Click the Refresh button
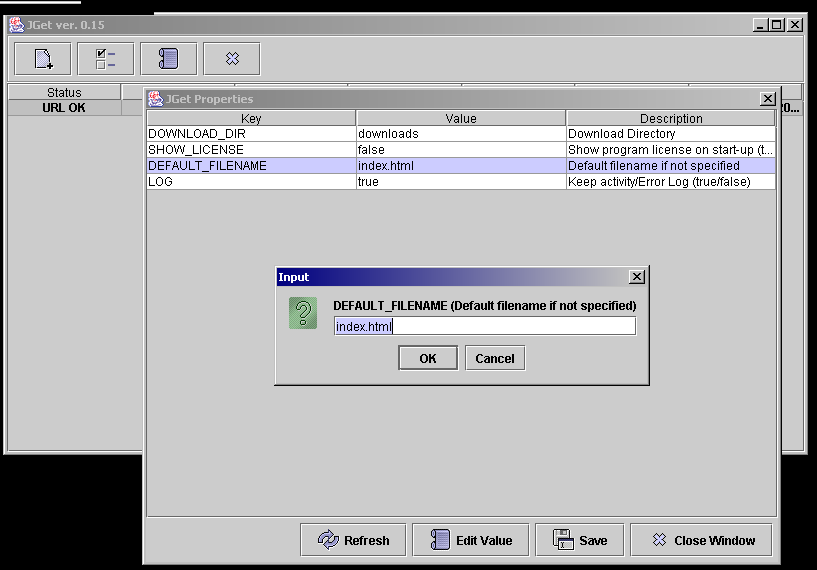The image size is (817, 570). (x=353, y=540)
